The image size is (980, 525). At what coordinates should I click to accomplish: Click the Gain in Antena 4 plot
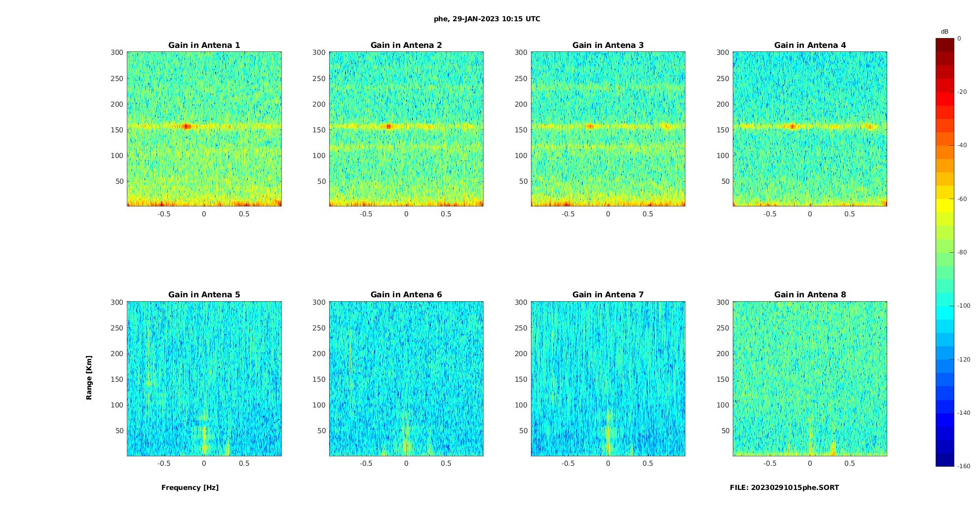(810, 129)
